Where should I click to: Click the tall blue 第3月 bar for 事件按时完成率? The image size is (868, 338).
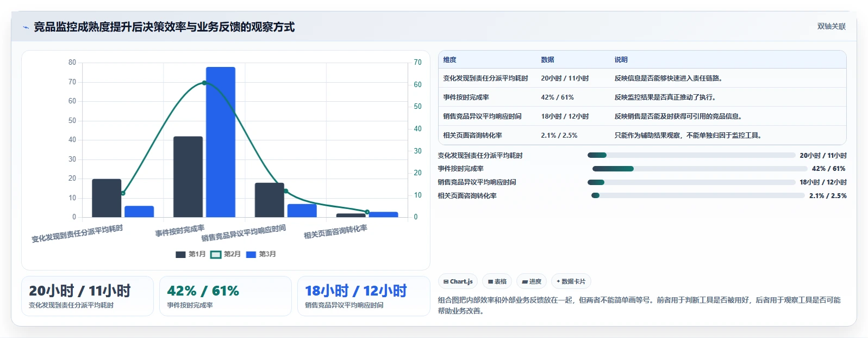[221, 142]
